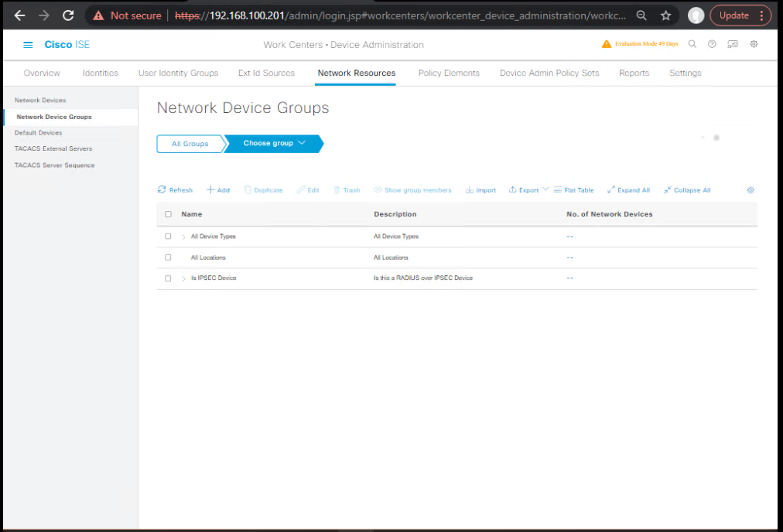Open the browser profile avatar
The width and height of the screenshot is (783, 532).
[696, 15]
